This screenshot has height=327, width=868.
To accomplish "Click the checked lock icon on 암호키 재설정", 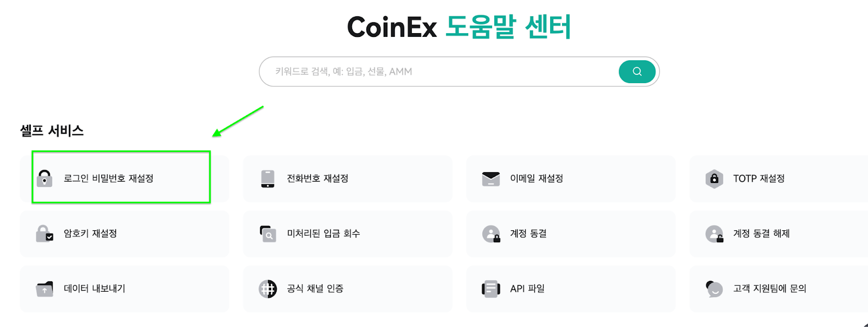I will pyautogui.click(x=44, y=234).
